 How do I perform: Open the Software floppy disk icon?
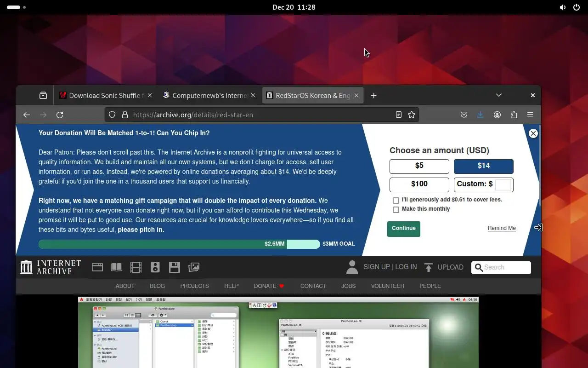coord(175,267)
